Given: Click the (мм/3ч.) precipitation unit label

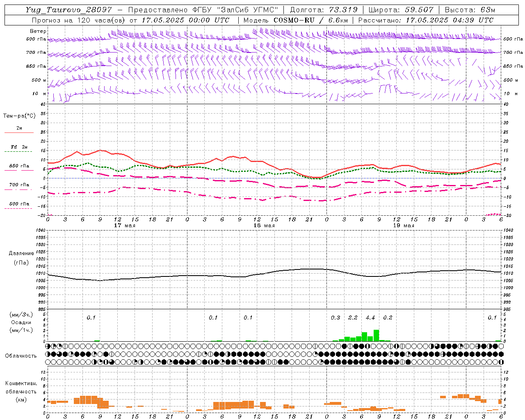Looking at the screenshot, I should (x=21, y=315).
